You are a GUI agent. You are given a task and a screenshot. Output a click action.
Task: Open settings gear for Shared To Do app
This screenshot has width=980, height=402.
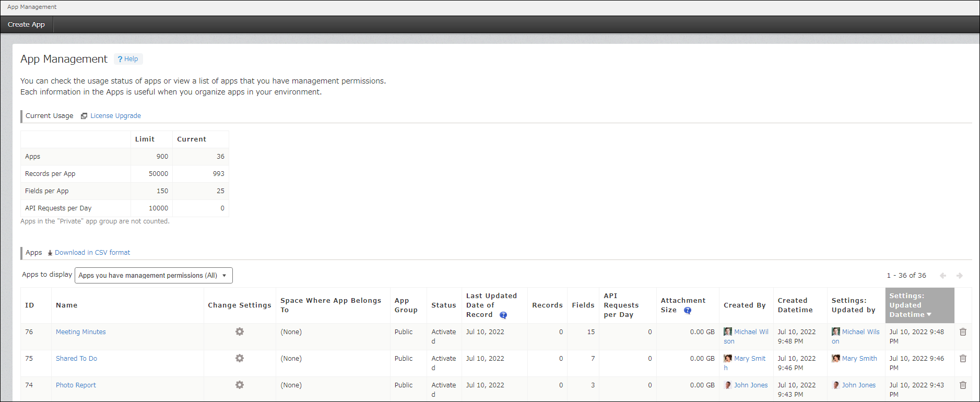(240, 358)
